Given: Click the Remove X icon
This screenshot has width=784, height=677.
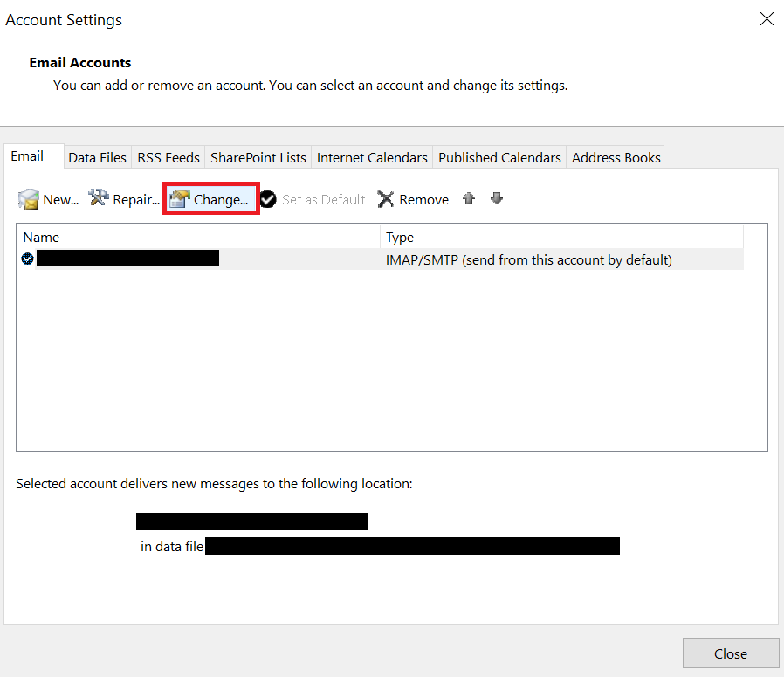Looking at the screenshot, I should click(386, 199).
